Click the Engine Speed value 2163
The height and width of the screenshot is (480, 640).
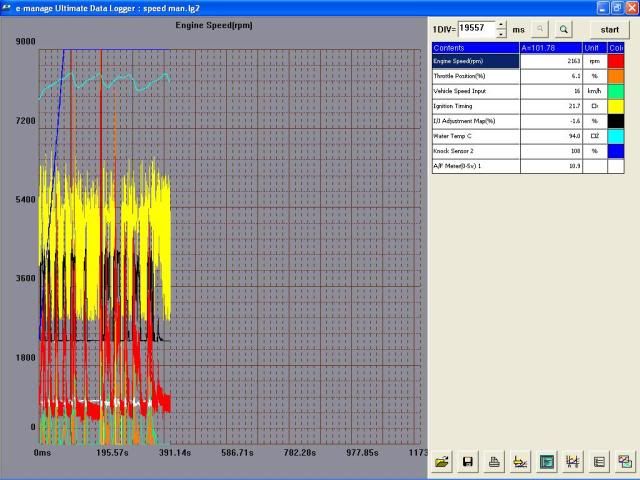(551, 61)
